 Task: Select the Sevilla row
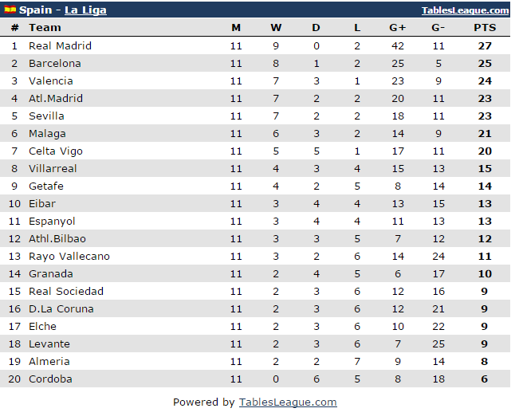(46, 116)
